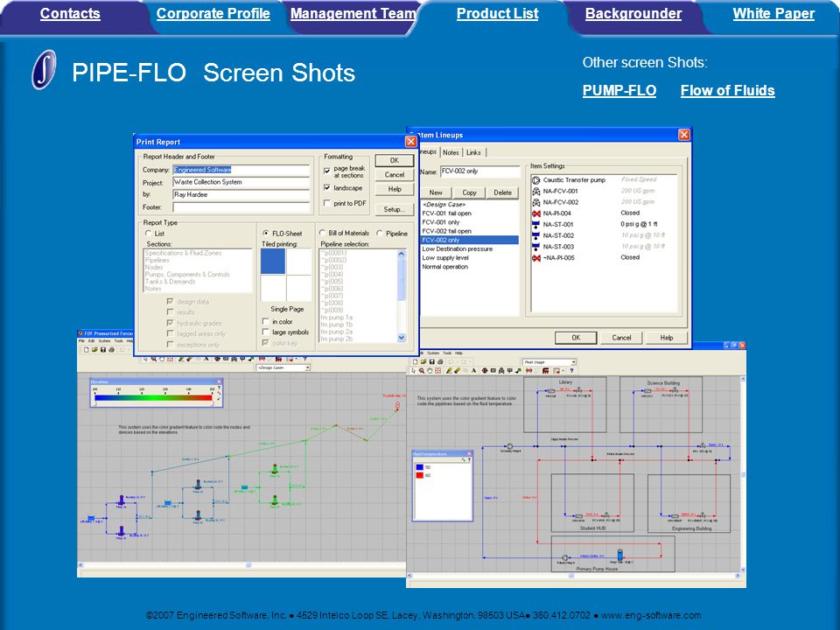Select the zoom magnifier tool in right window
Viewport: 840px width, 630px height.
coord(422,371)
